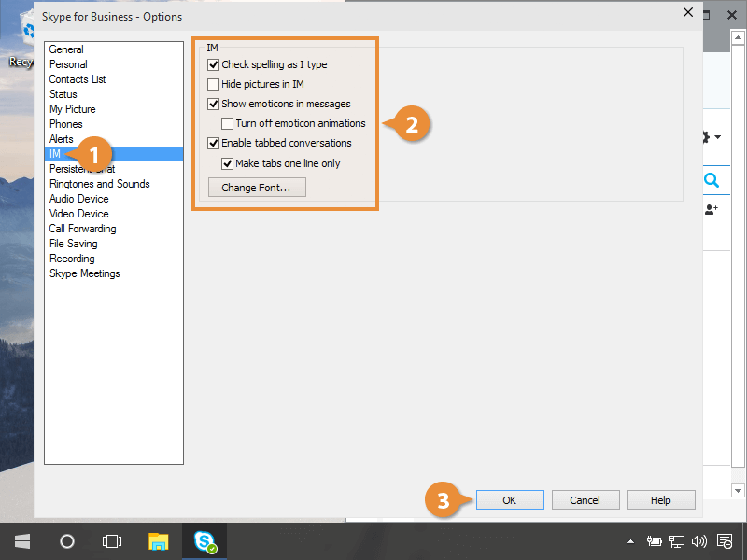Enable Hide pictures in IM
Image resolution: width=747 pixels, height=560 pixels.
point(214,85)
